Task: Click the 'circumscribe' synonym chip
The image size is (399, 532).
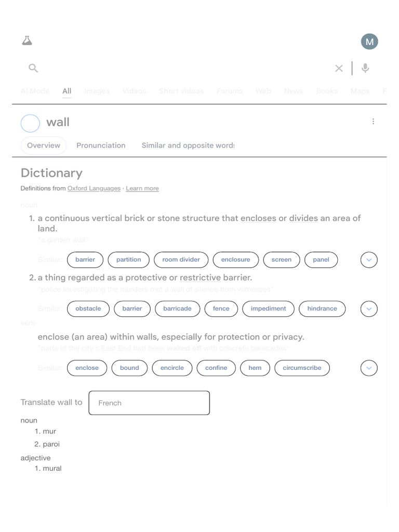Action: point(302,368)
